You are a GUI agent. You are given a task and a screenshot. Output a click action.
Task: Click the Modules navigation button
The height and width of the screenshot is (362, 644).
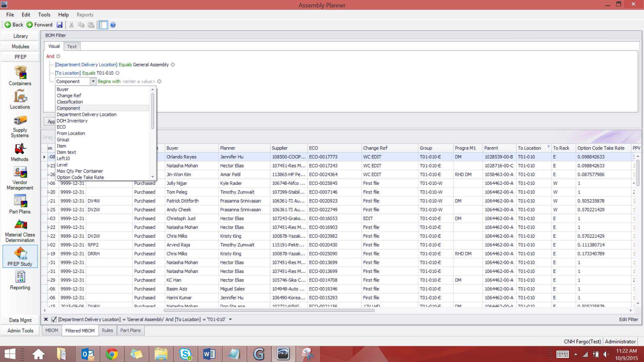20,47
